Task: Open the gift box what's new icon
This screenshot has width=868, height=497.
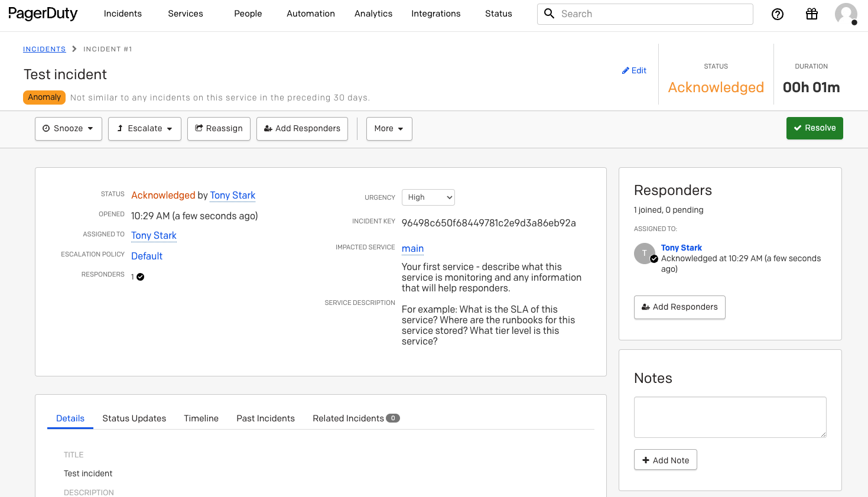Action: [x=812, y=14]
